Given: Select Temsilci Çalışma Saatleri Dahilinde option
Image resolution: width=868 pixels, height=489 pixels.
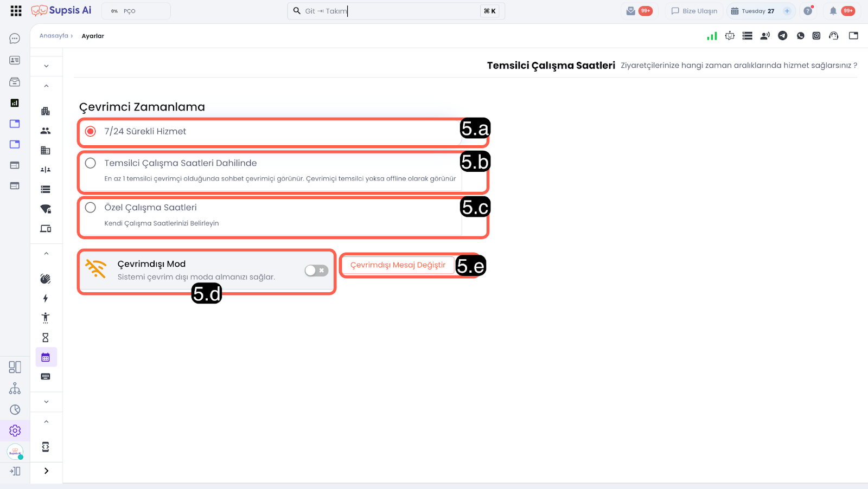Looking at the screenshot, I should [x=91, y=163].
